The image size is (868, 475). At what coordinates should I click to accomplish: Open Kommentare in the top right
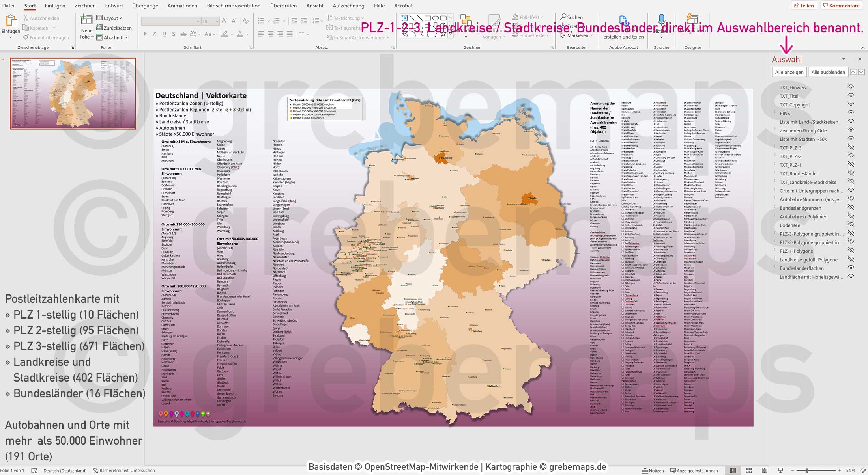coord(842,6)
